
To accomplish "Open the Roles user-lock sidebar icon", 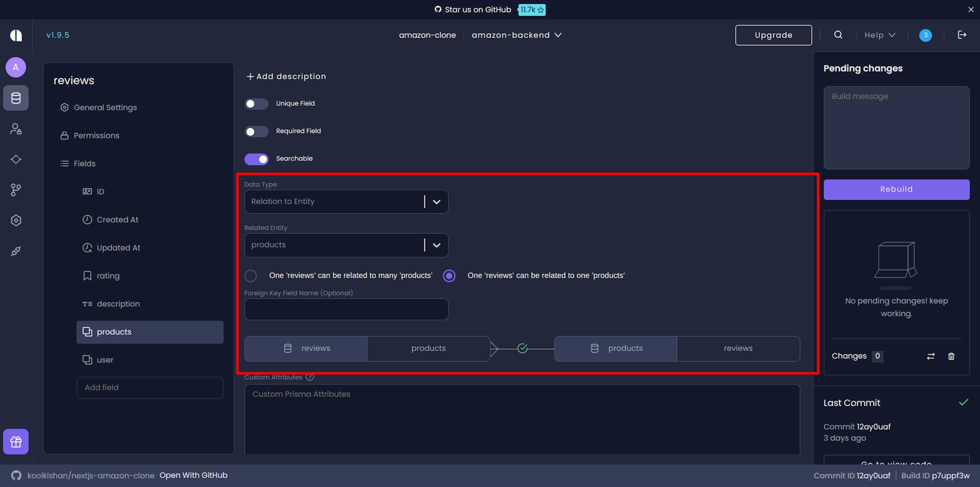I will click(x=16, y=129).
